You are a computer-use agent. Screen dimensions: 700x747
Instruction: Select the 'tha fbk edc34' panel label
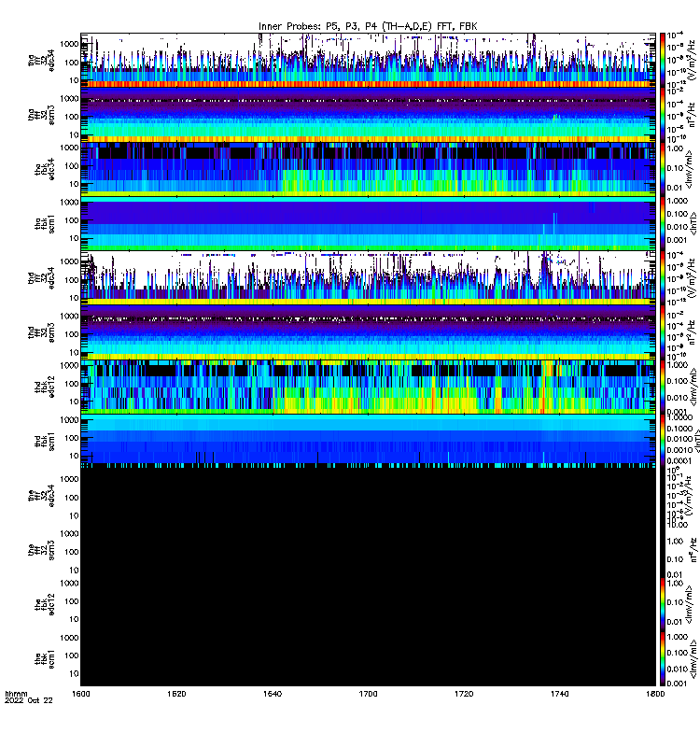(x=45, y=169)
